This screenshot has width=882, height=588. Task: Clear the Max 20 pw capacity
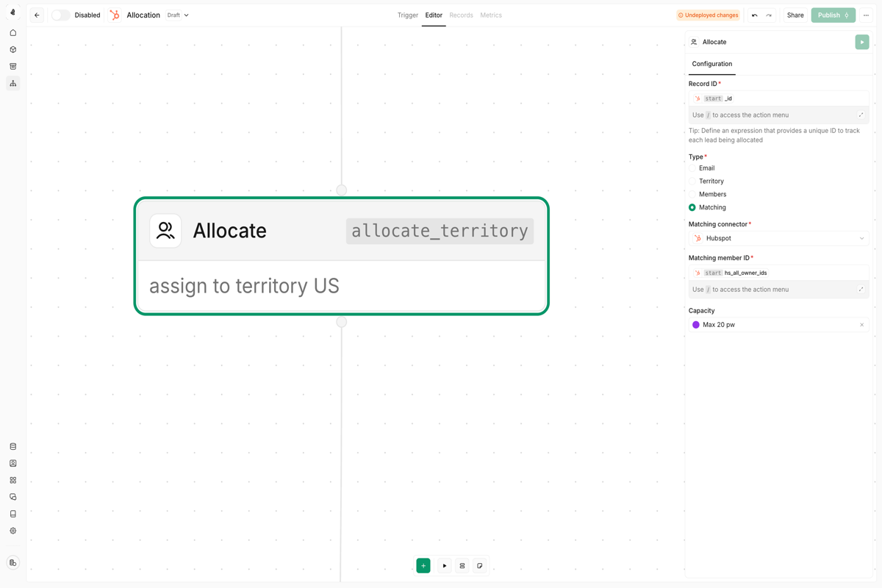coord(861,325)
